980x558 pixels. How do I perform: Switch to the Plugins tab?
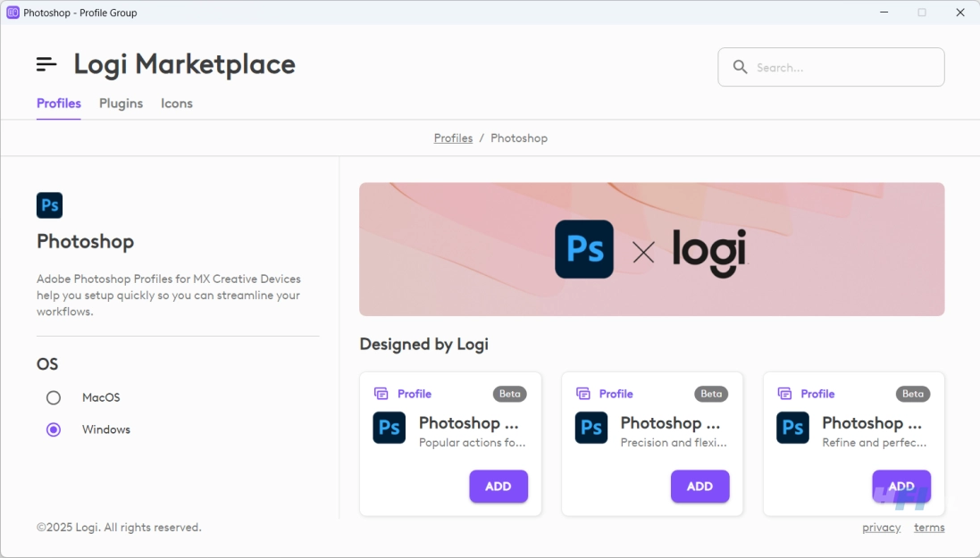coord(121,103)
